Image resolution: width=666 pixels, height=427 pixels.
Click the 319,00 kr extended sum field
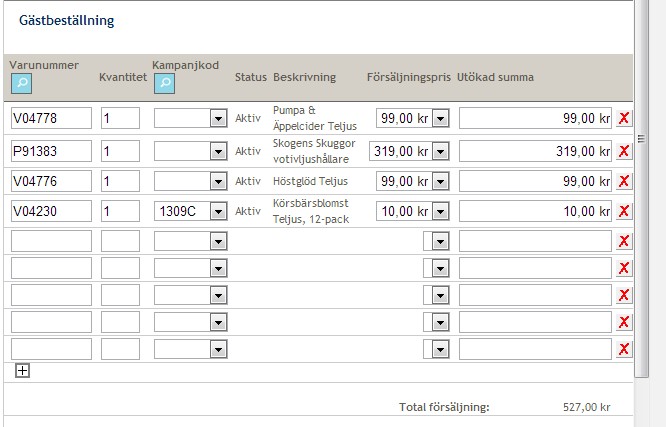[535, 151]
